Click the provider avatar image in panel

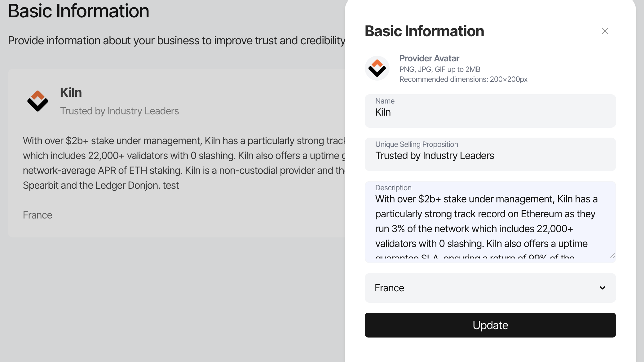click(377, 68)
